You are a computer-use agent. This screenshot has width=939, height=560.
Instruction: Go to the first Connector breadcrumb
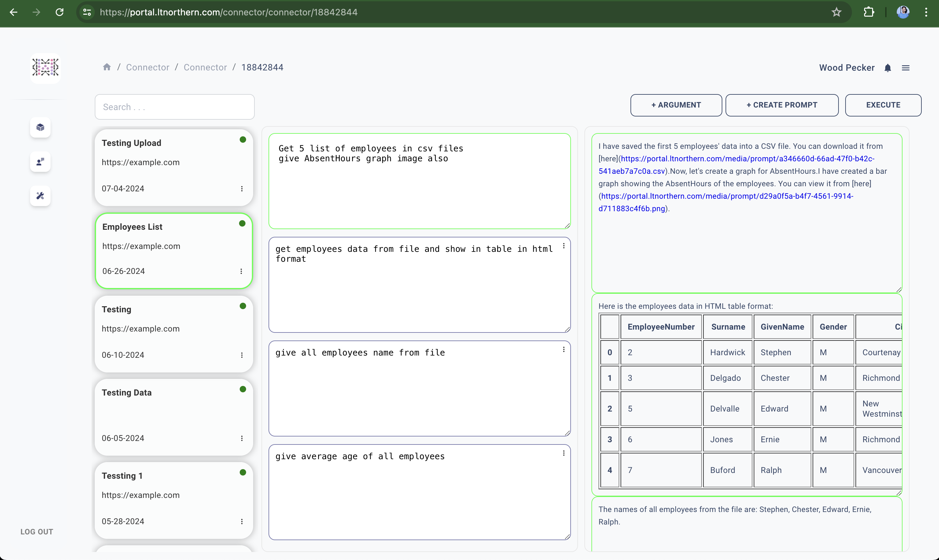(x=148, y=67)
